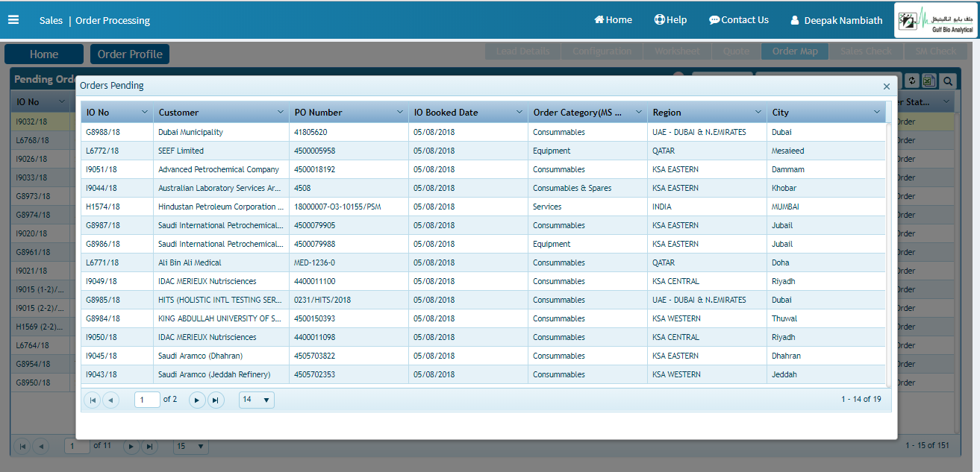980x472 pixels.
Task: Select background row G8950/18
Action: 43,383
